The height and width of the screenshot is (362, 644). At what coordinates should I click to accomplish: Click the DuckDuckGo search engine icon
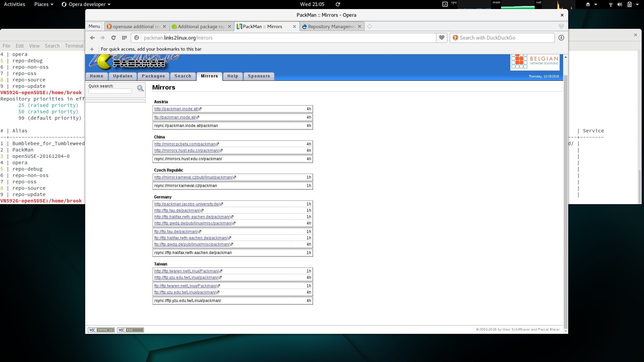(x=455, y=38)
